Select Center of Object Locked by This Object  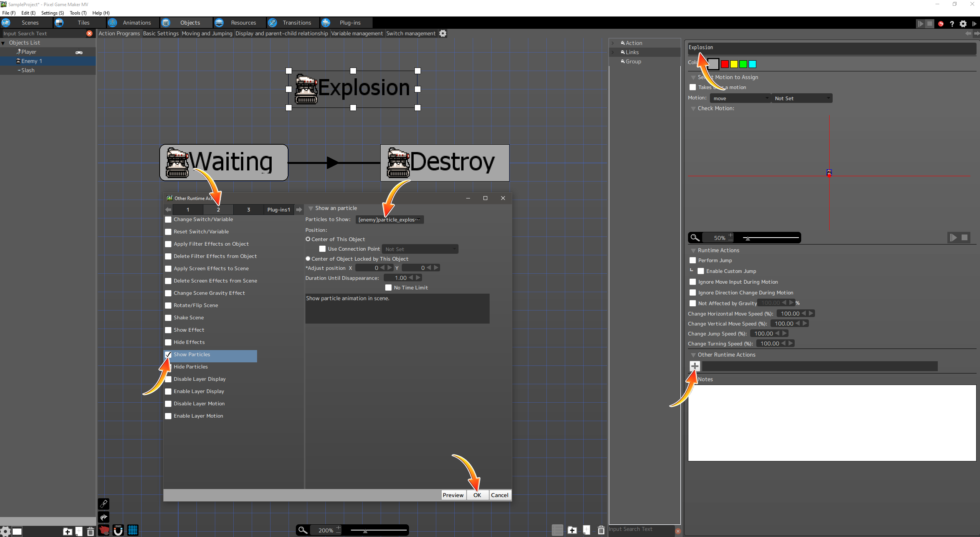[308, 259]
